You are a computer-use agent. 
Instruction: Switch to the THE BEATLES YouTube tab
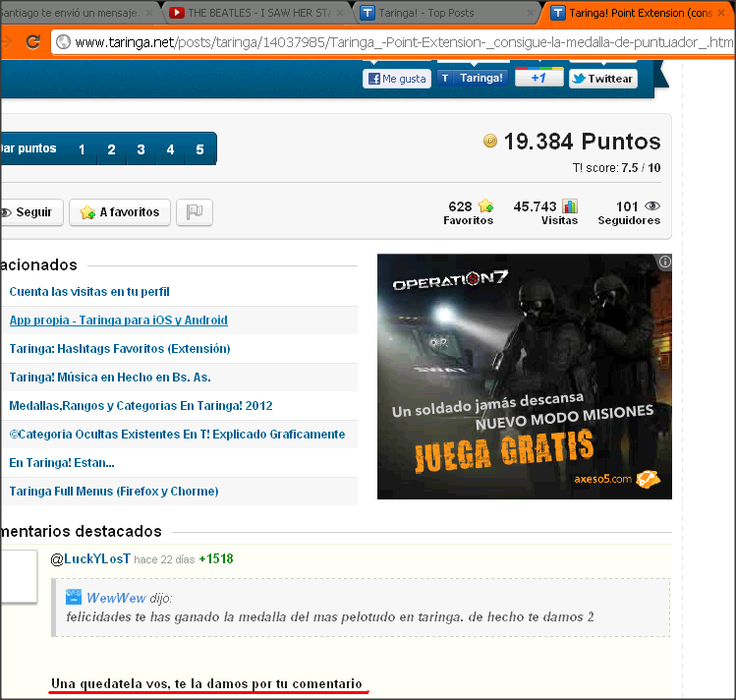pos(256,13)
